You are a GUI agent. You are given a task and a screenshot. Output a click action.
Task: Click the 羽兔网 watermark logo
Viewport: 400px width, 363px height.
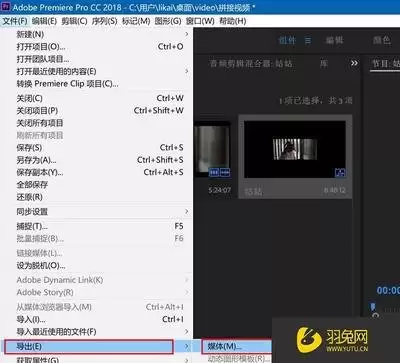point(333,340)
